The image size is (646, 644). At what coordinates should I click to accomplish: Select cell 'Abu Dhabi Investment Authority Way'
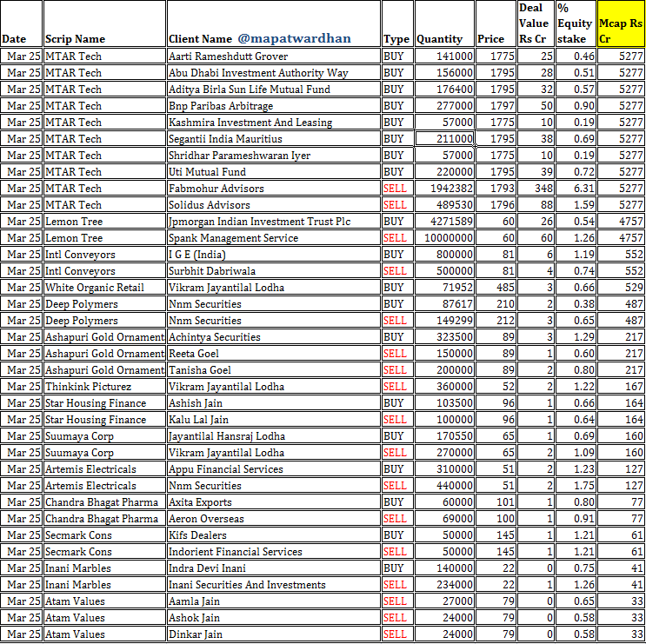tap(274, 72)
